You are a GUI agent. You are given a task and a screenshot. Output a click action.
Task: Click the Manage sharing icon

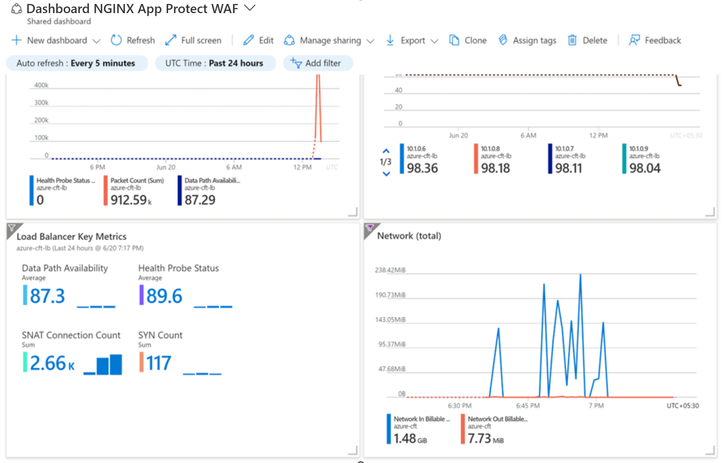(289, 40)
